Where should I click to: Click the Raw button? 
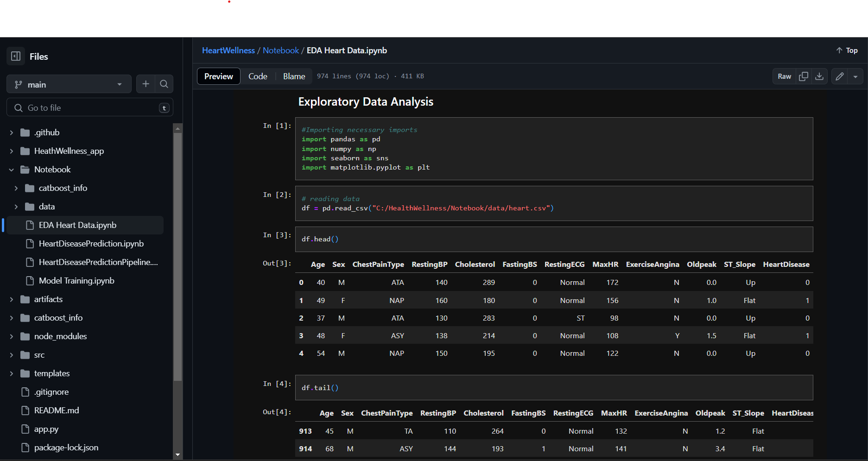[x=784, y=76]
